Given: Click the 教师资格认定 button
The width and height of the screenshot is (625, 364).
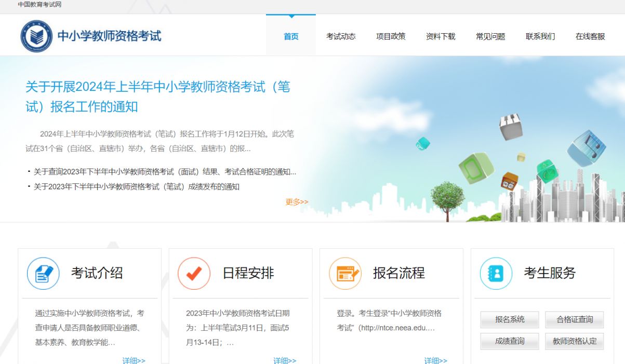Looking at the screenshot, I should 575,341.
